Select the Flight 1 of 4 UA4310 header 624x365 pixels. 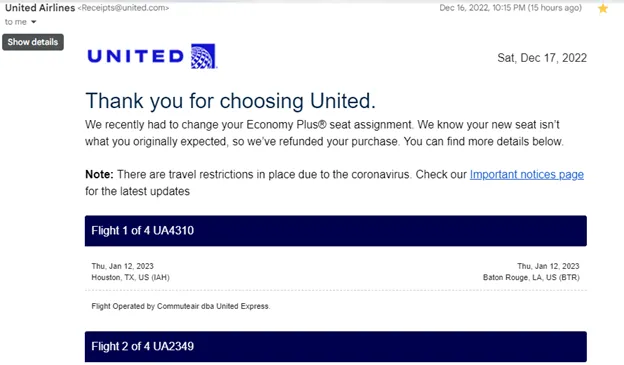335,231
